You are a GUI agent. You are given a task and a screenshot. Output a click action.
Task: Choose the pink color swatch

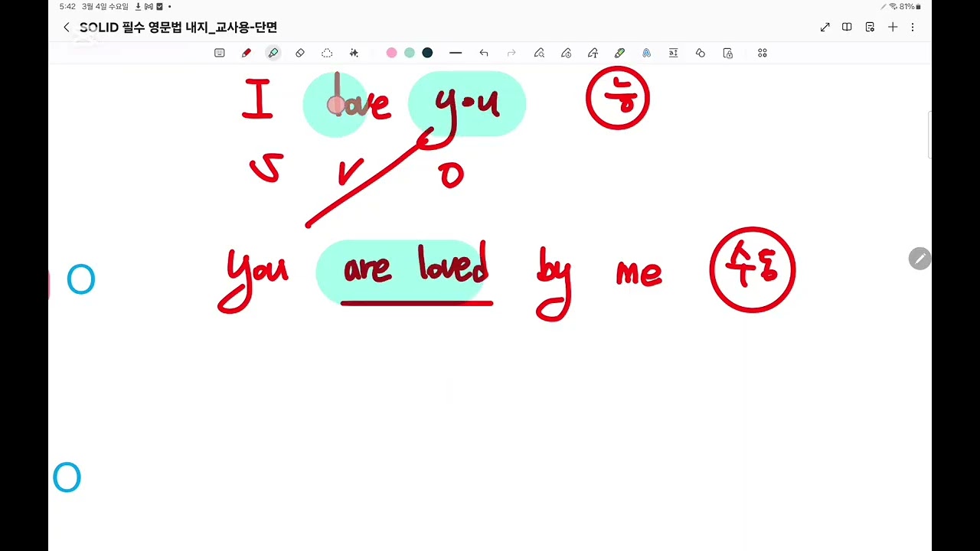(x=391, y=53)
